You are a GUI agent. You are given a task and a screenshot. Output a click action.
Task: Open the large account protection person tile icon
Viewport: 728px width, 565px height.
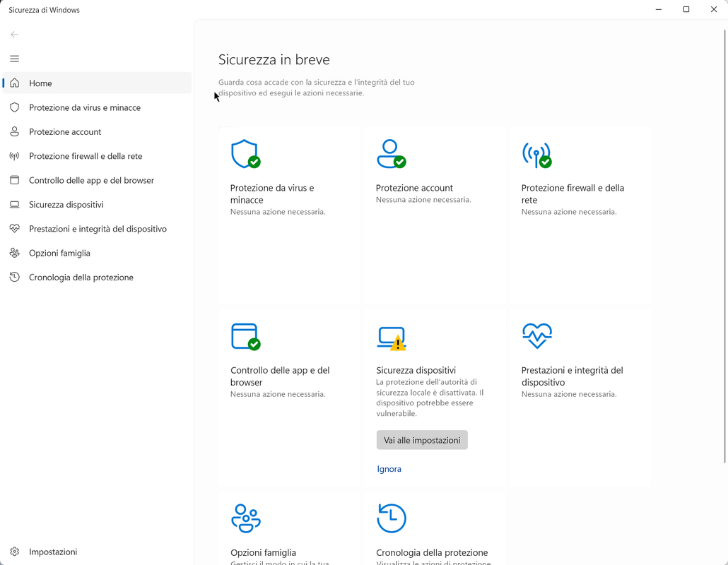[x=391, y=154]
